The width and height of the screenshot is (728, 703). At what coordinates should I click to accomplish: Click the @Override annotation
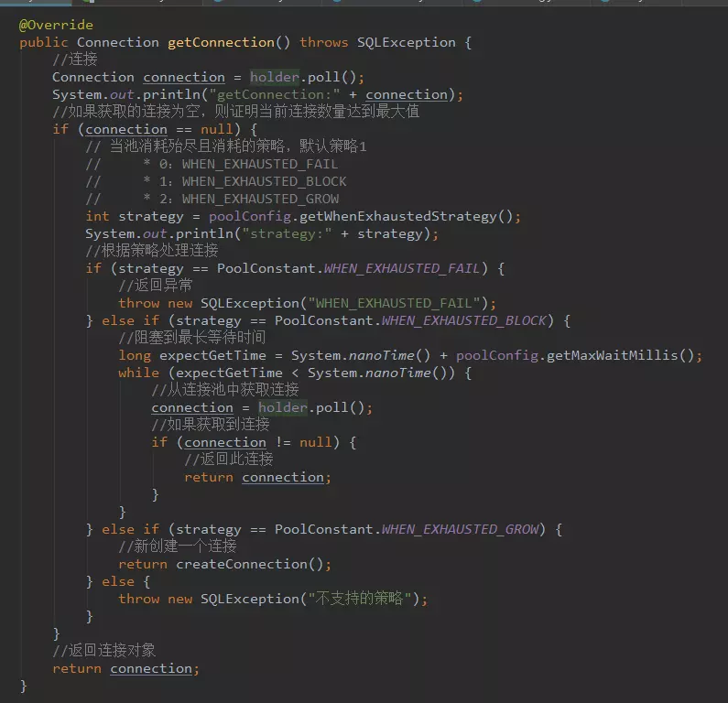pyautogui.click(x=56, y=25)
